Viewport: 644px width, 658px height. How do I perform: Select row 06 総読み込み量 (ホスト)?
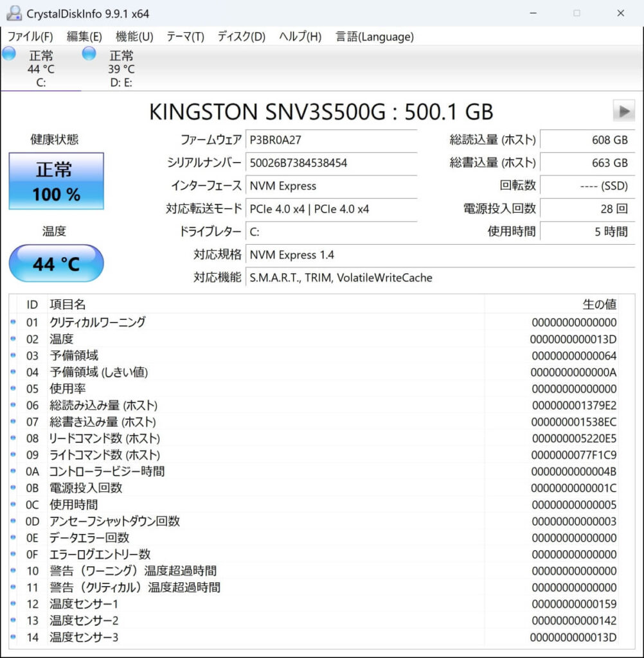[x=314, y=405]
